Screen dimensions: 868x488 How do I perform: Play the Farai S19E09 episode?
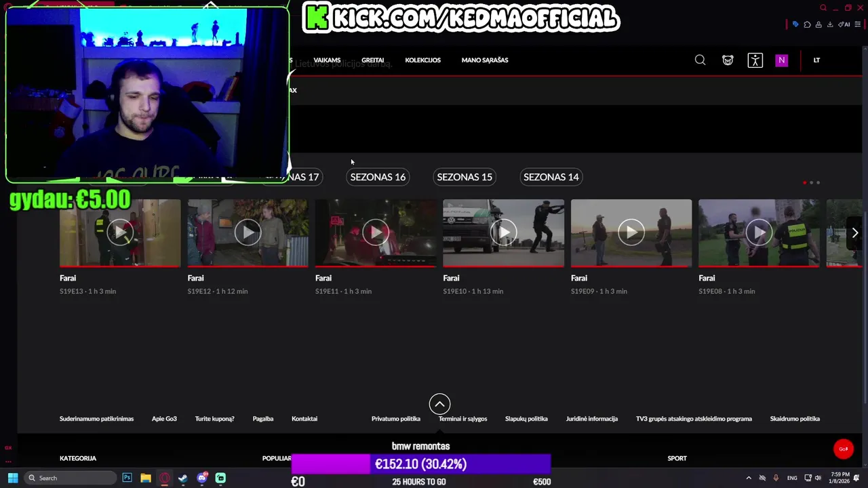tap(631, 232)
